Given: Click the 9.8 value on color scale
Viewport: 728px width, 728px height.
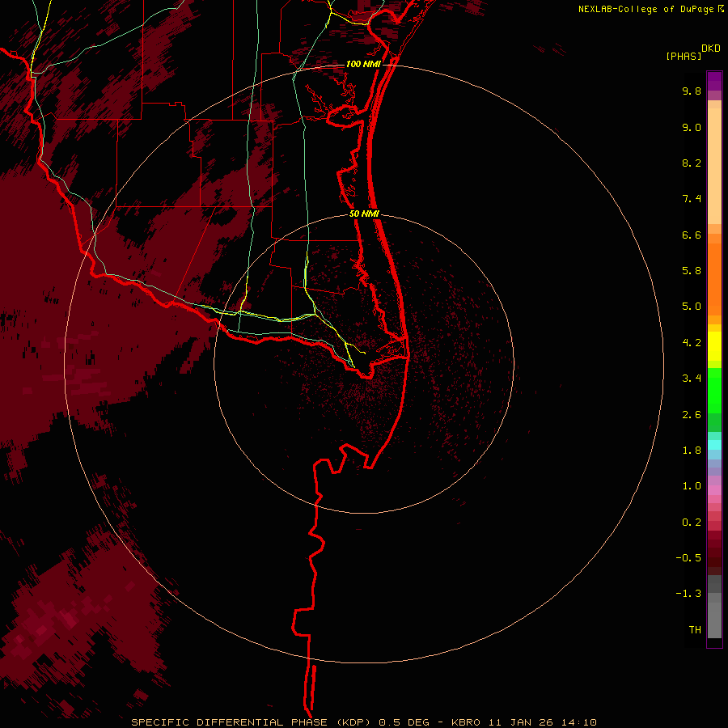Looking at the screenshot, I should (692, 91).
